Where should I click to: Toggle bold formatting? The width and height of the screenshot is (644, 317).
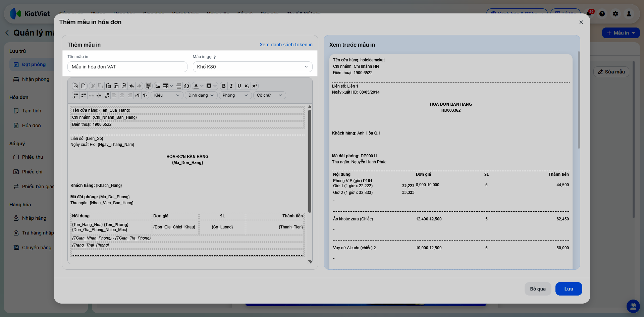click(x=224, y=86)
